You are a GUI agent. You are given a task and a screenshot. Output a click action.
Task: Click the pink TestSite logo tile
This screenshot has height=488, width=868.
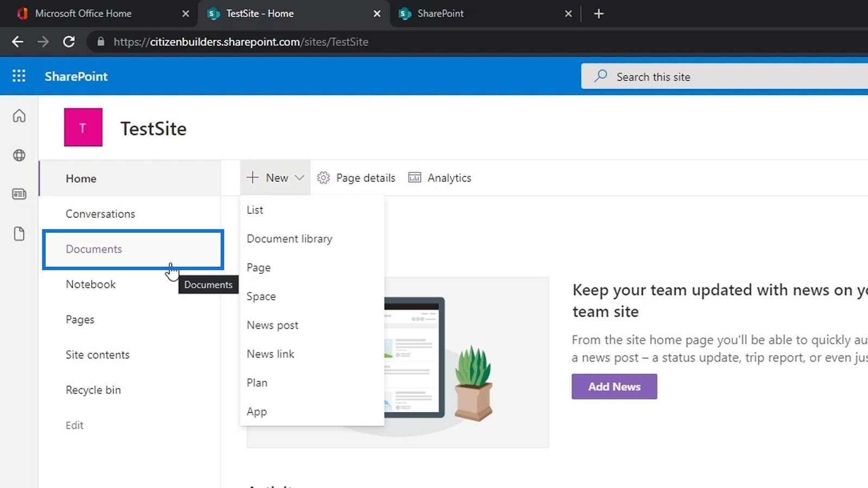(x=83, y=127)
